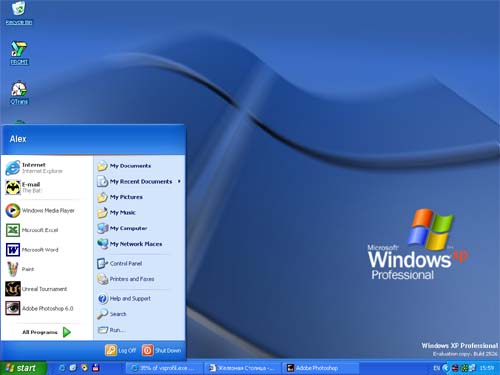
Task: Select the PROMT desktop icon
Action: 19,53
